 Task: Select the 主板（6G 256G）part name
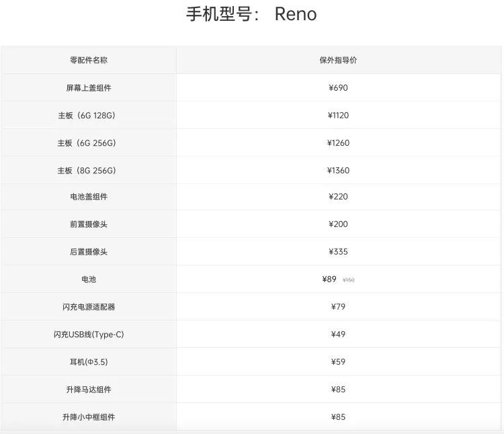(x=87, y=143)
